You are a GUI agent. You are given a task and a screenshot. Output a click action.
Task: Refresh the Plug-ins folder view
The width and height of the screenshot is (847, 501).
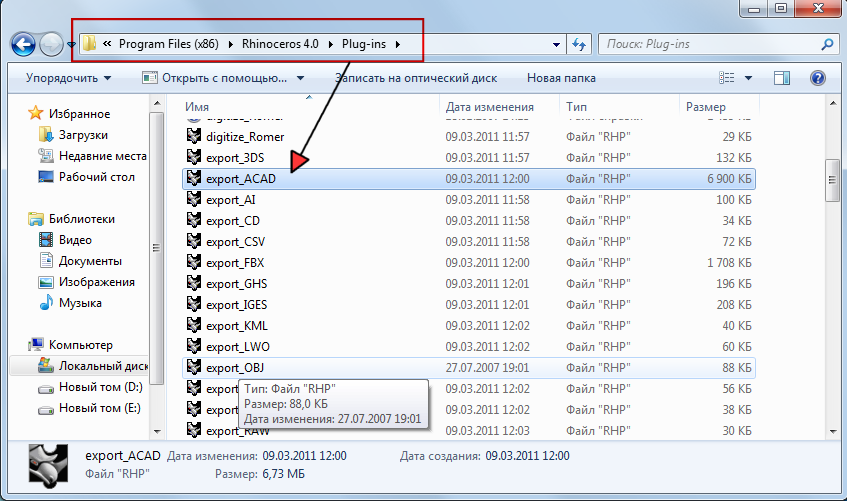tap(579, 44)
